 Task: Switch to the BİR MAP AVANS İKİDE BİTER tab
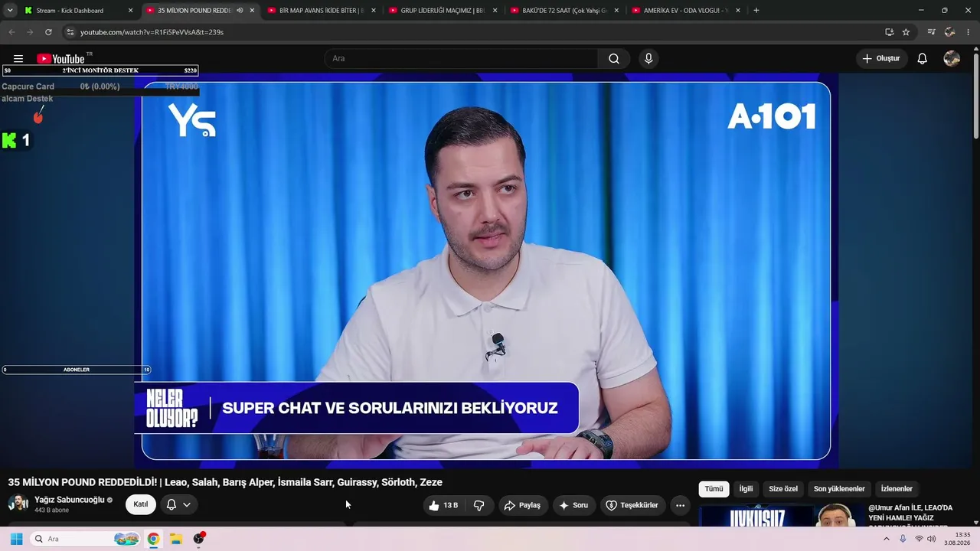tap(322, 11)
